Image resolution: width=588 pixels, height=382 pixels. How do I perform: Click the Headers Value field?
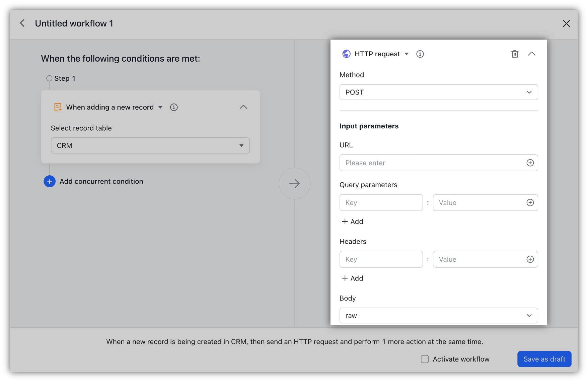tap(486, 259)
